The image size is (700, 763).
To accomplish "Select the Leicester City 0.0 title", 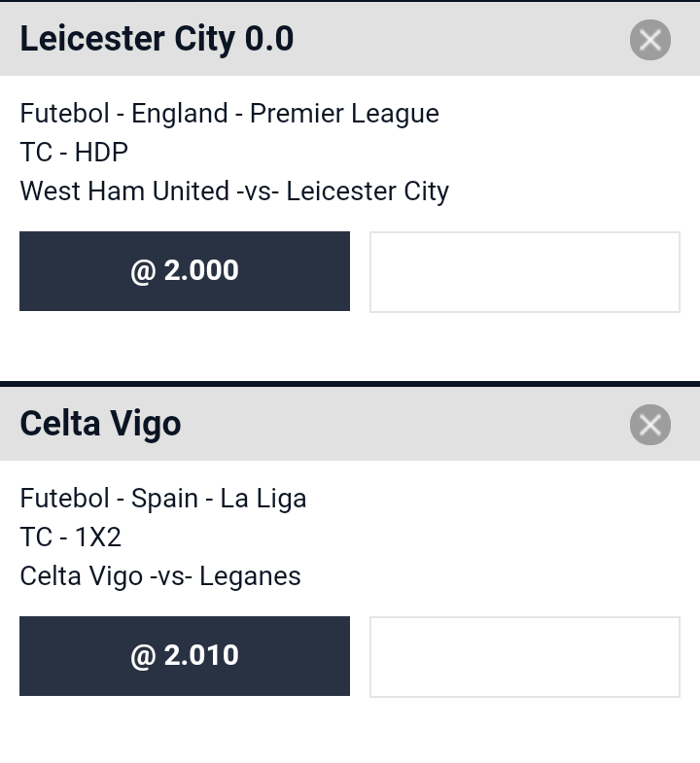I will pos(157,39).
